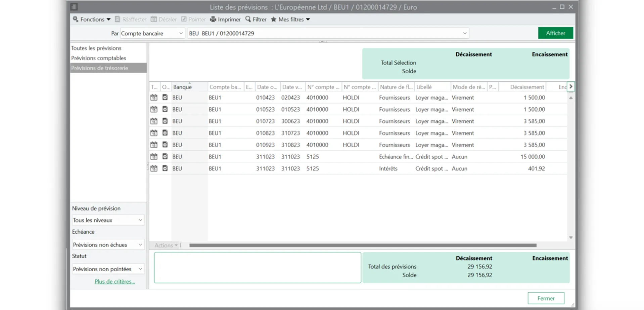The width and height of the screenshot is (644, 310).
Task: Open the Prévisions non pointées dropdown
Action: [x=108, y=269]
